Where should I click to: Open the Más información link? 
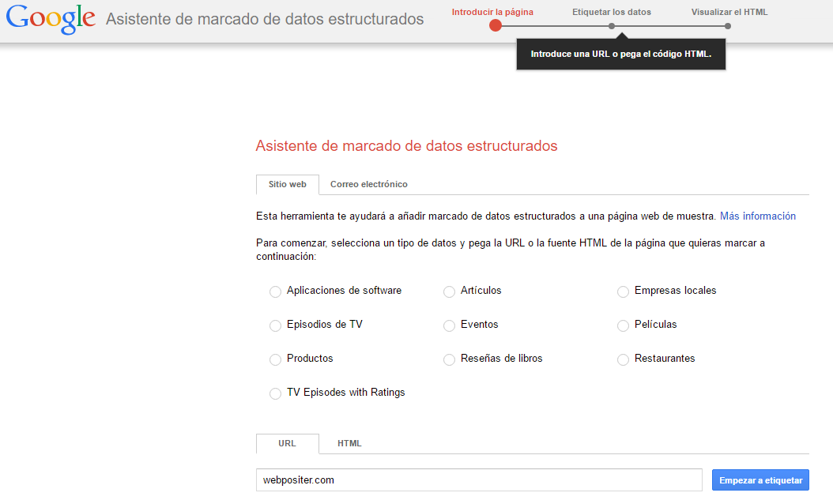click(x=757, y=216)
